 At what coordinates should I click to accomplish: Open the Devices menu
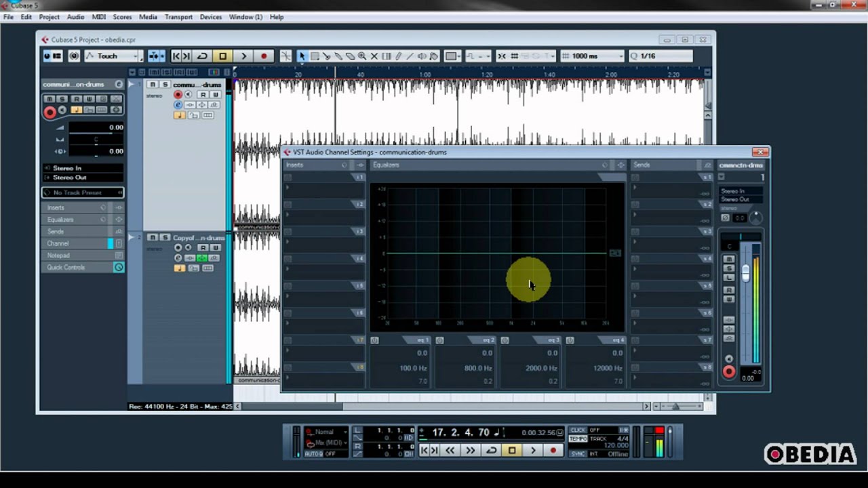point(210,17)
